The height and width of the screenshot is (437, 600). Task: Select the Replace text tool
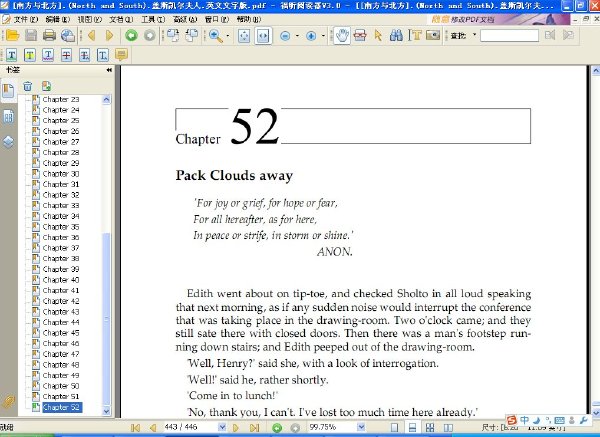[x=85, y=55]
